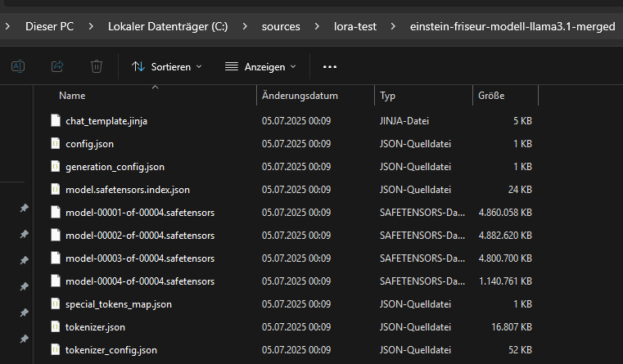Click the chat_template.jinja file icon
Screen dimensions: 623x364
pos(55,120)
